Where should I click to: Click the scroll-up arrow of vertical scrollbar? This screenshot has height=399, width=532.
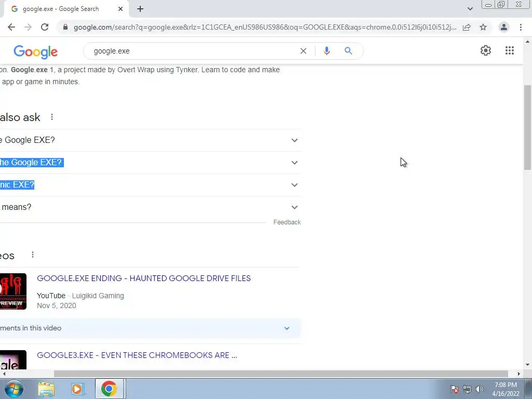tap(527, 42)
